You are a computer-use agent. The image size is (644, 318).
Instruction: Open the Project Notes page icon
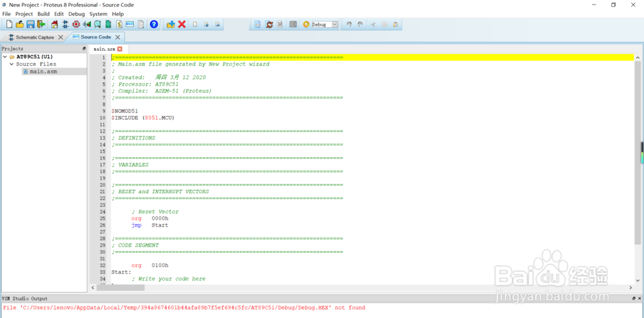tap(141, 24)
